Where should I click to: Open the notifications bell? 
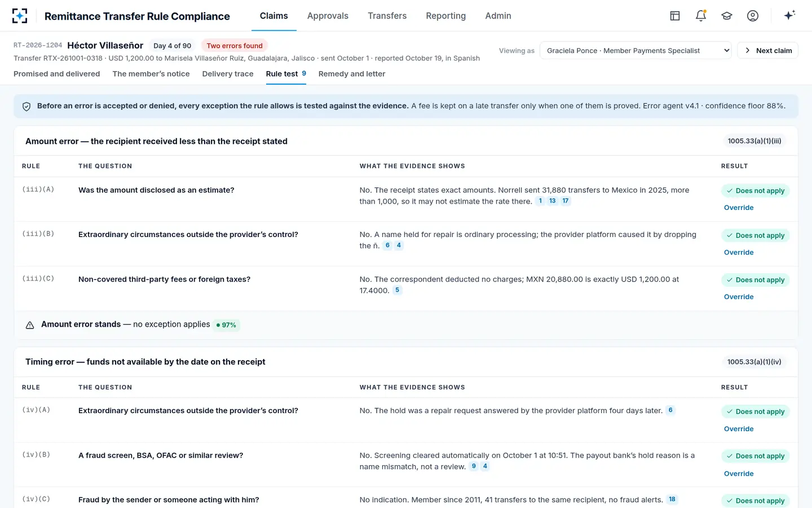pyautogui.click(x=701, y=16)
